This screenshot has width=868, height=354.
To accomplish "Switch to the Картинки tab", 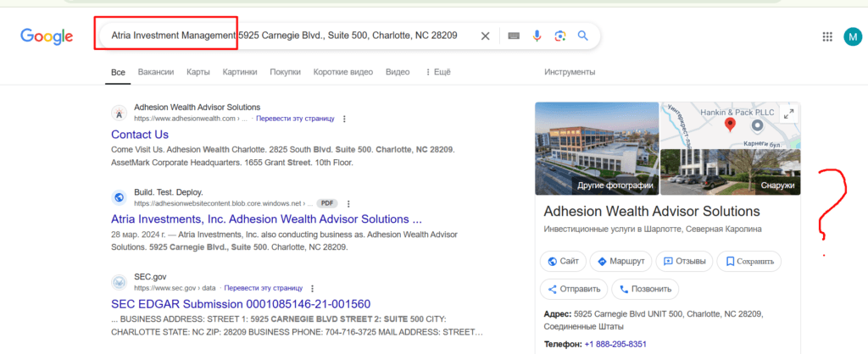I will click(240, 72).
